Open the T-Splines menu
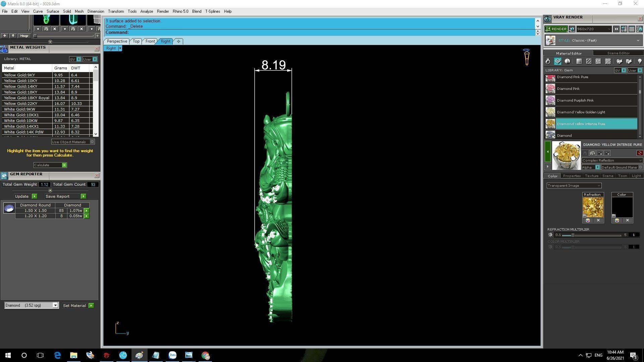 [212, 11]
